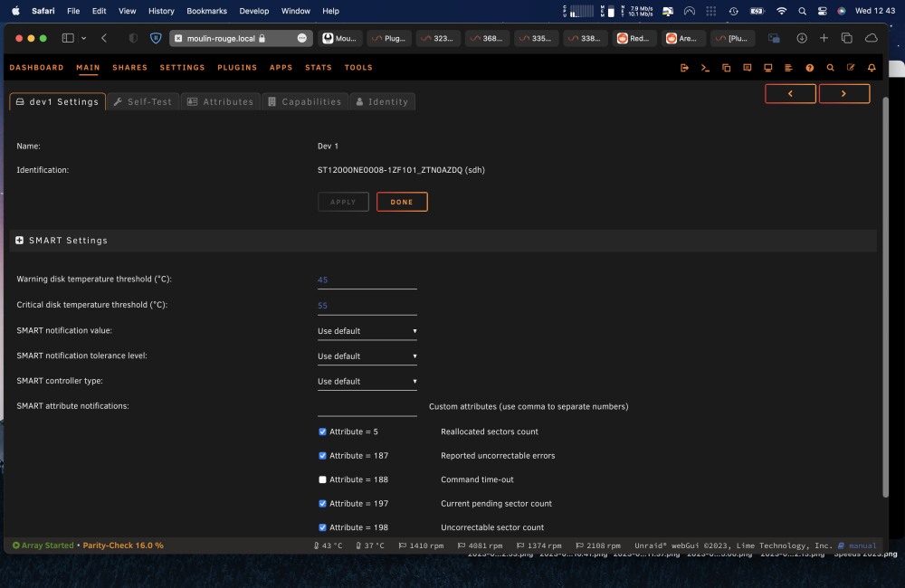The width and height of the screenshot is (905, 588).
Task: Open the TOOLS page
Action: click(358, 68)
